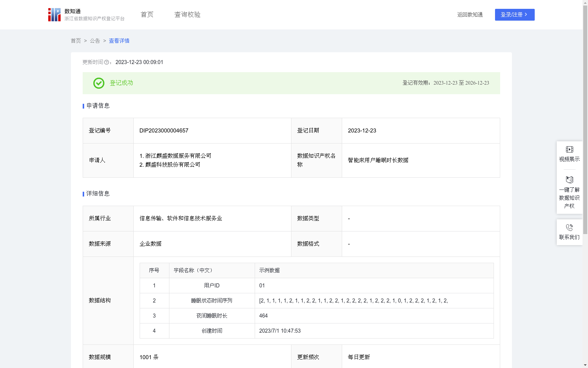588x368 pixels.
Task: Click the 示例数据 column header
Action: (x=269, y=270)
